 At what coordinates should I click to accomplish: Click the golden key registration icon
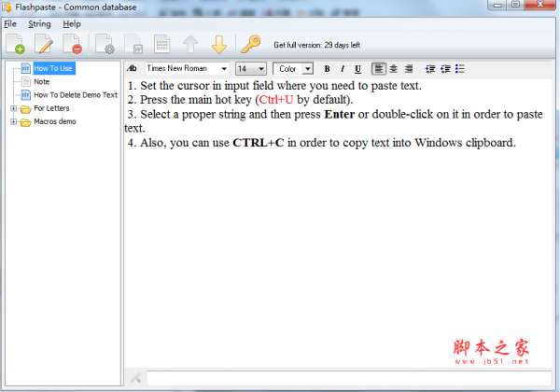[250, 44]
